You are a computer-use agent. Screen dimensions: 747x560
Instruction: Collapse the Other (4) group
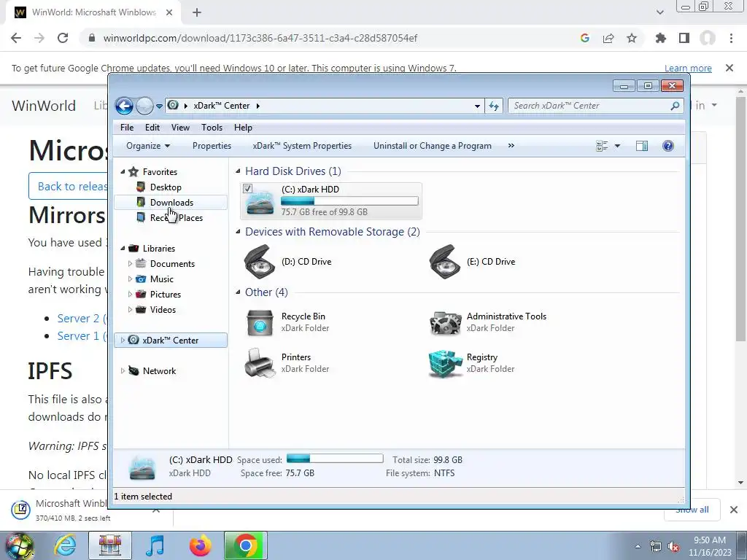click(239, 292)
